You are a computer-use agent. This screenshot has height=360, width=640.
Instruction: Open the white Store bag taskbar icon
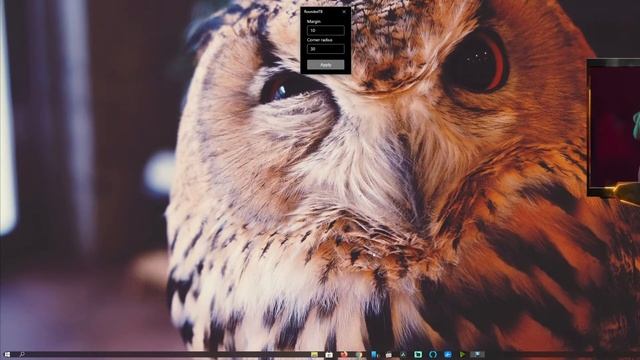tap(329, 355)
